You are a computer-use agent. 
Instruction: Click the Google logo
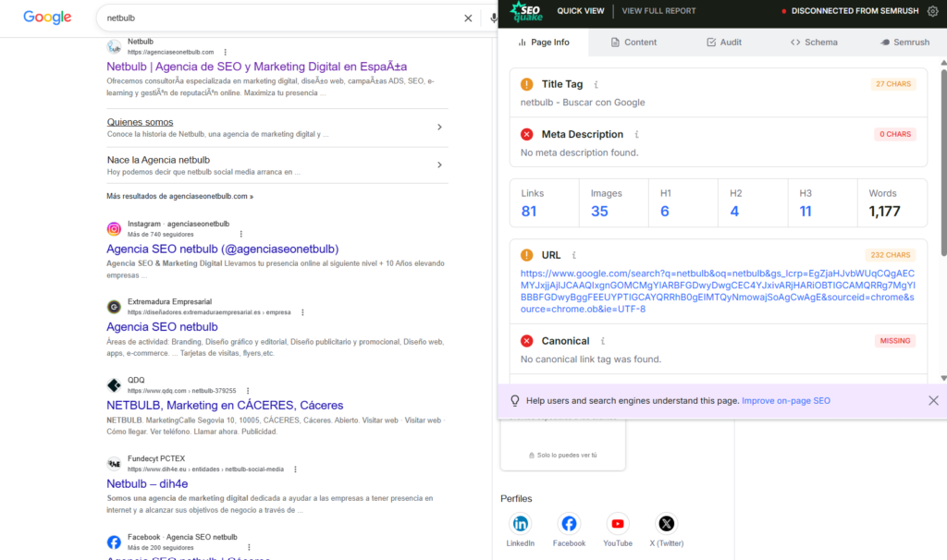[x=47, y=17]
